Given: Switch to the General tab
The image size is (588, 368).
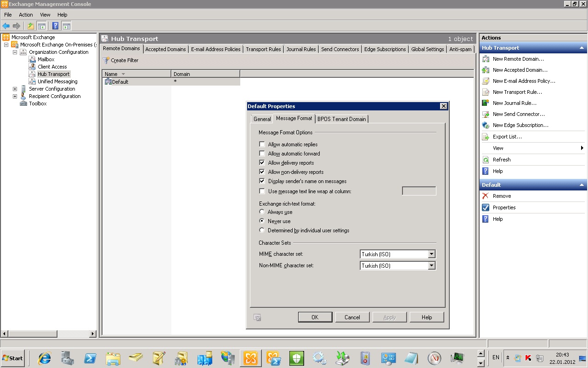Looking at the screenshot, I should pos(262,119).
